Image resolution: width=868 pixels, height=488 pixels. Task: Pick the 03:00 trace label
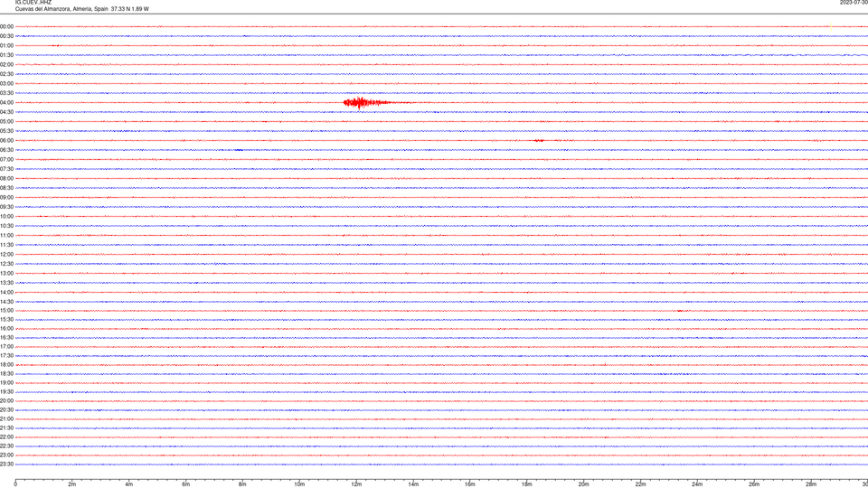coord(6,83)
